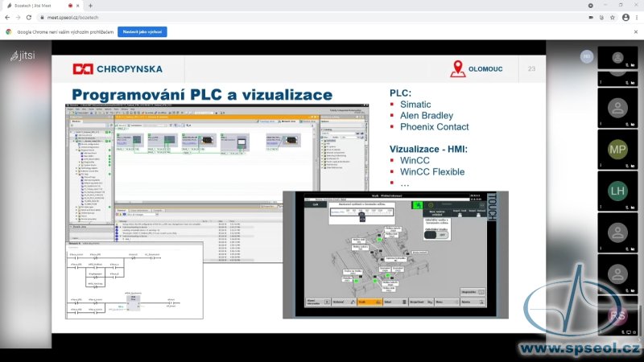Click the slide number 23

(x=531, y=69)
